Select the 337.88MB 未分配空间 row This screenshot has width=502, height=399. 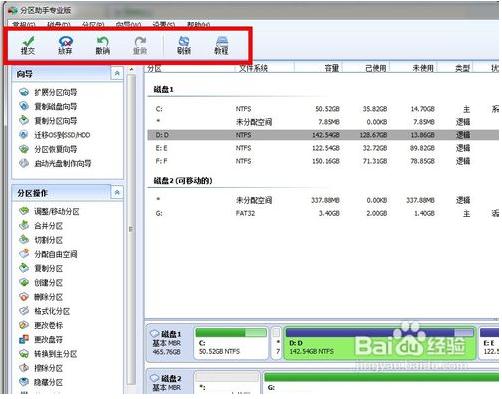pyautogui.click(x=323, y=200)
